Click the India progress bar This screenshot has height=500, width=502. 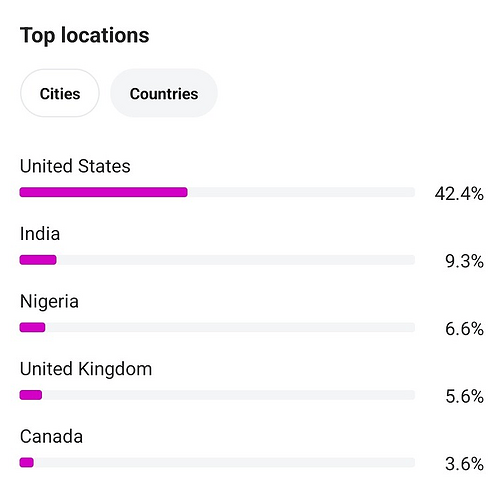[x=217, y=260]
